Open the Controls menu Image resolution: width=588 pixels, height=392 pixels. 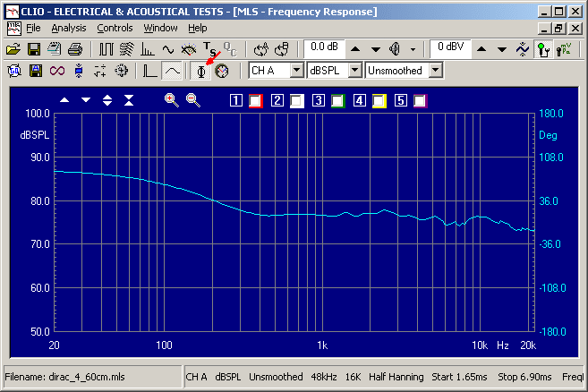115,28
